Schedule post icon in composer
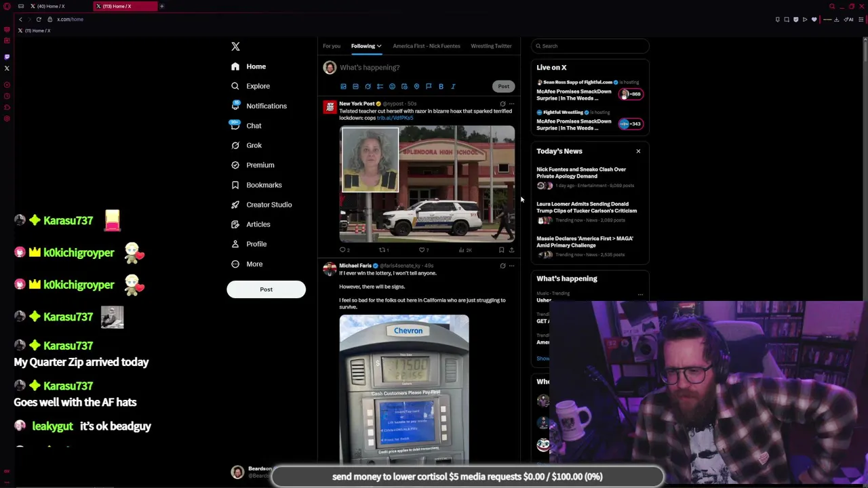Viewport: 868px width, 488px height. coord(404,87)
